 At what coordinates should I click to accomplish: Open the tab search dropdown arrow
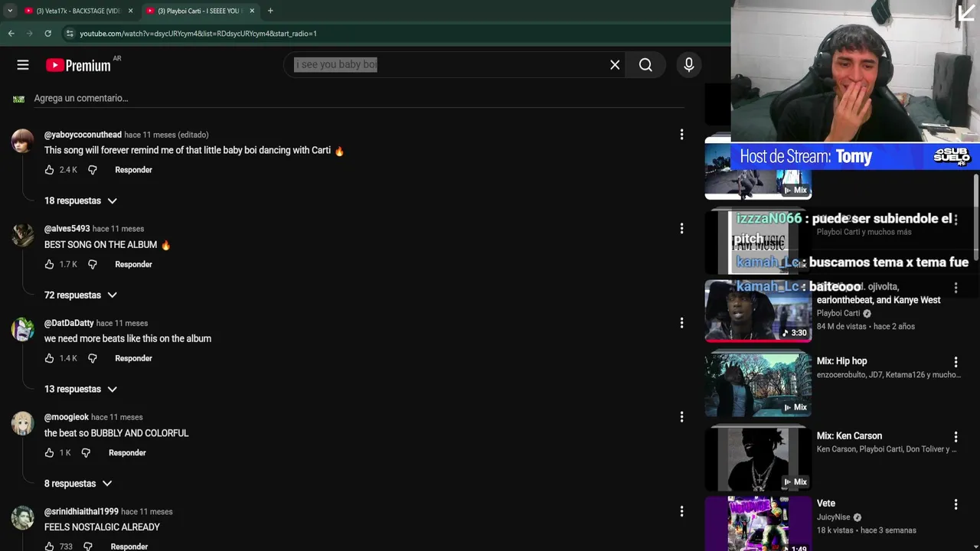pos(9,11)
